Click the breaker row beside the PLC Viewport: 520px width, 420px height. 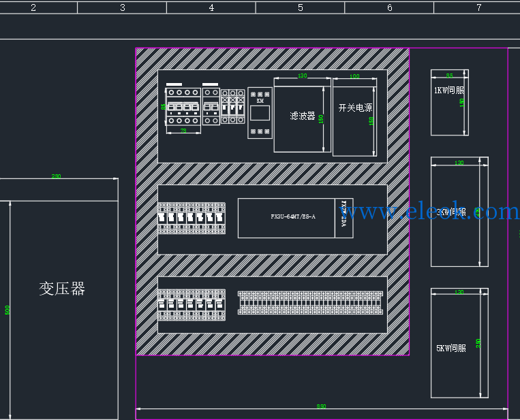192,219
